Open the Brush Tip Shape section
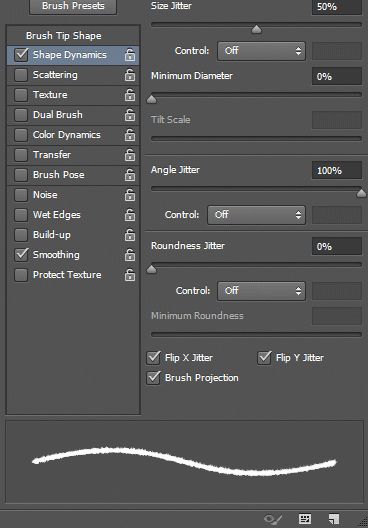This screenshot has height=528, width=368. pyautogui.click(x=64, y=36)
